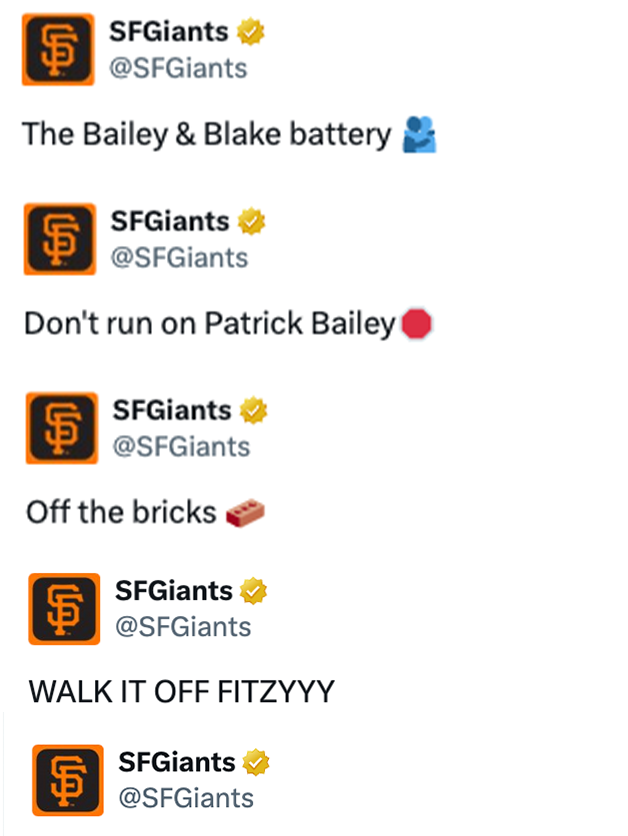
Task: Open the @SFGiants handle above the Bailey & Blake tweet
Action: coord(178,68)
